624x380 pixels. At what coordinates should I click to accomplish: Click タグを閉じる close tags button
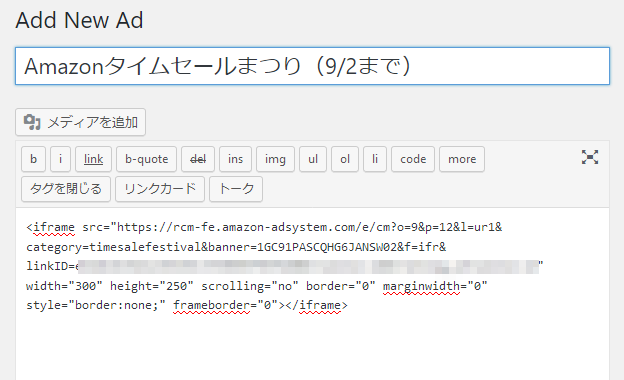tap(66, 189)
